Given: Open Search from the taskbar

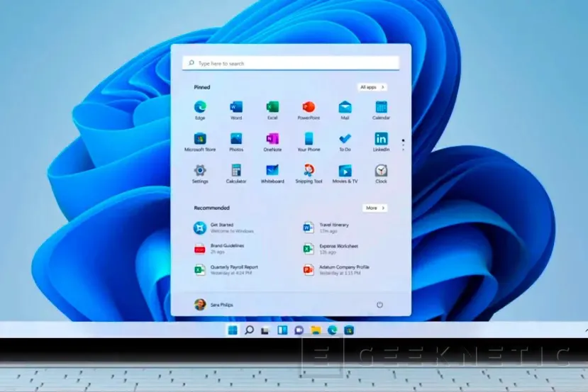Looking at the screenshot, I should point(249,330).
